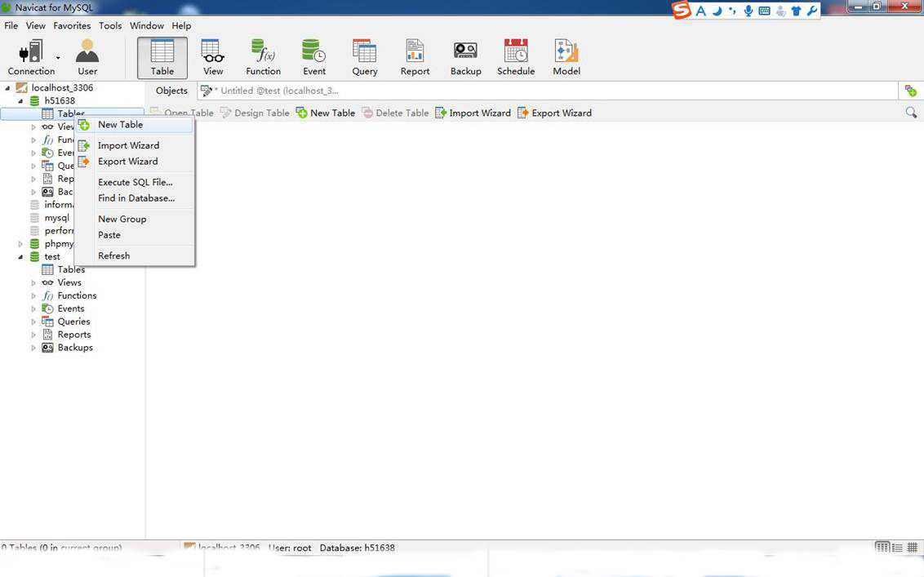This screenshot has height=577, width=924.
Task: Choose Paste in context menu
Action: (135, 234)
